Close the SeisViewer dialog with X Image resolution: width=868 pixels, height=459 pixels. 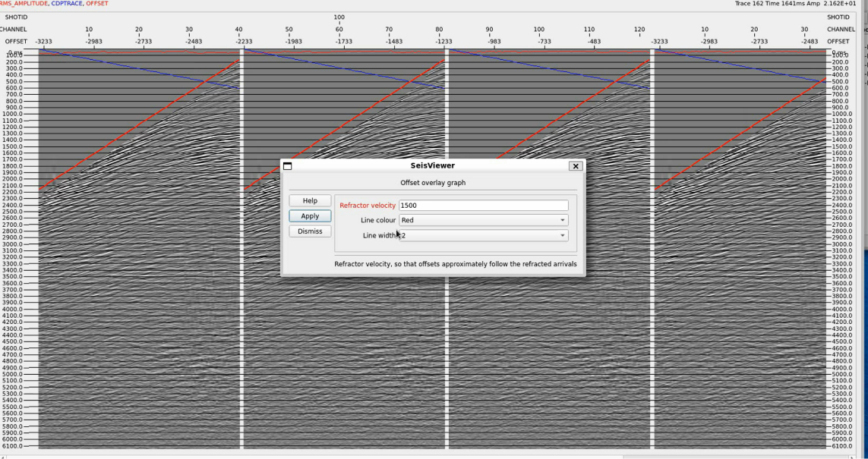[576, 166]
